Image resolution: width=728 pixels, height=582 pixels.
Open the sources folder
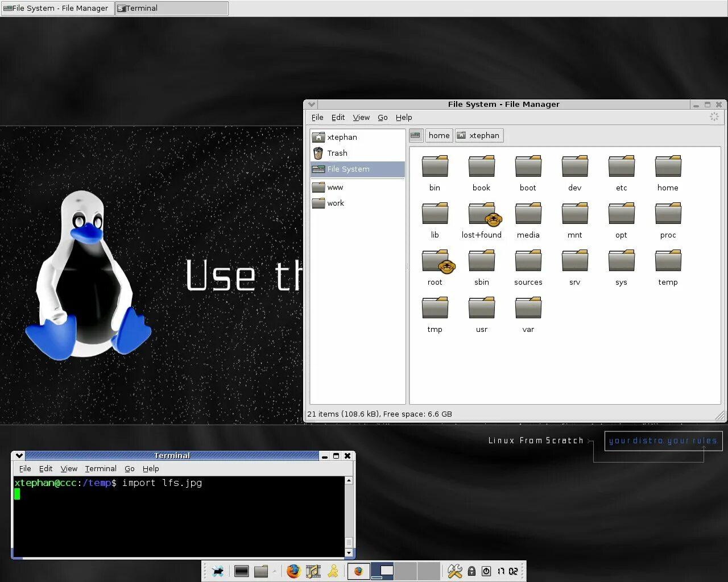pyautogui.click(x=528, y=267)
